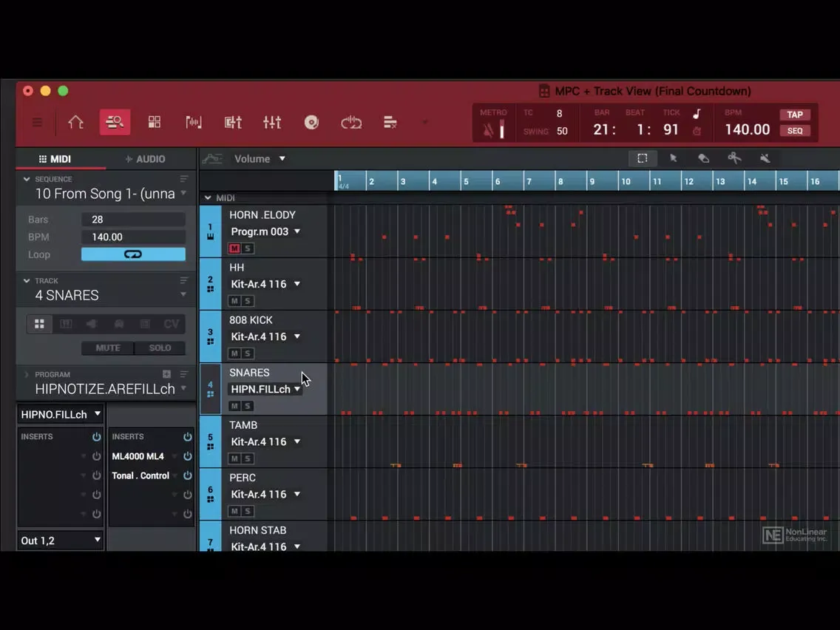Solo the HH track
The image size is (840, 630).
[x=248, y=301]
